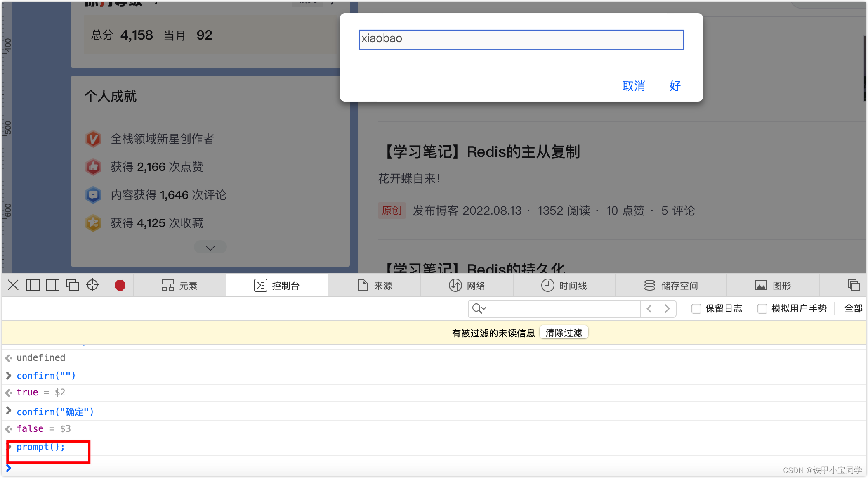Click the 获得 2,166 次点赞 thumbs-up icon
This screenshot has height=478, width=868.
93,167
